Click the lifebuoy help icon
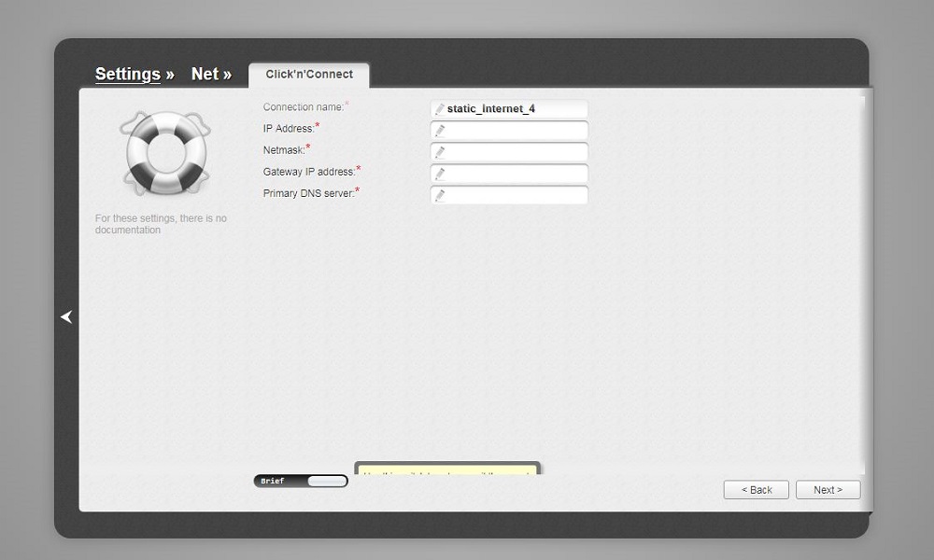 coord(166,153)
